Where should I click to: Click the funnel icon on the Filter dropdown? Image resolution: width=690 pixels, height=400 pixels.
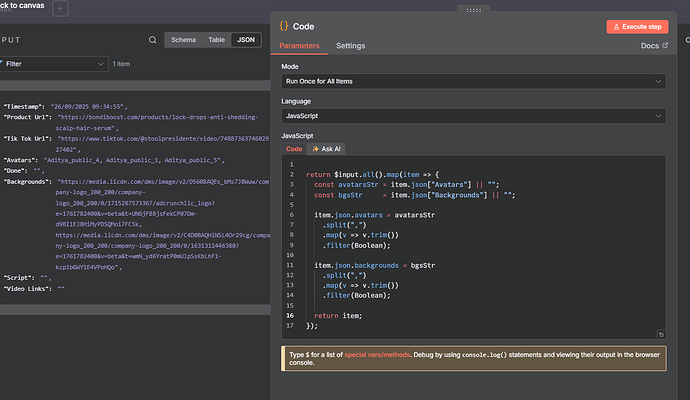[1, 63]
